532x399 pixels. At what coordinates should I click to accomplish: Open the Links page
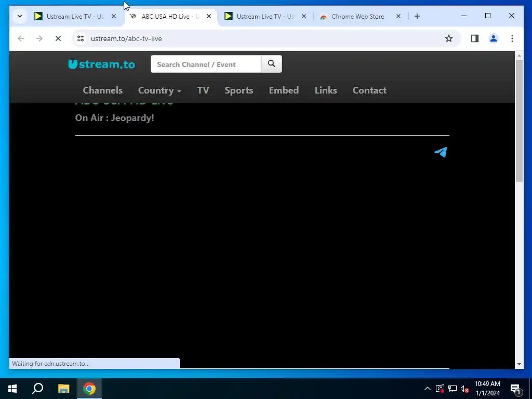click(326, 90)
